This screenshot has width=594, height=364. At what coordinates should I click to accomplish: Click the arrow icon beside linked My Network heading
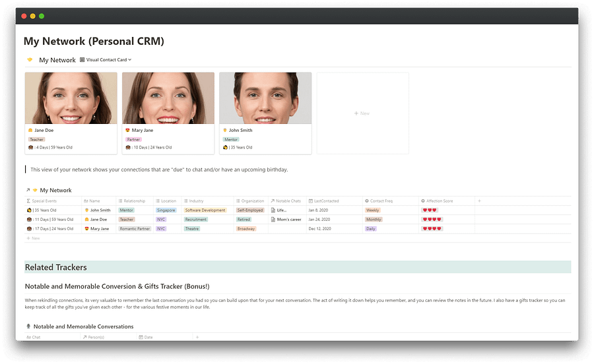click(x=28, y=190)
